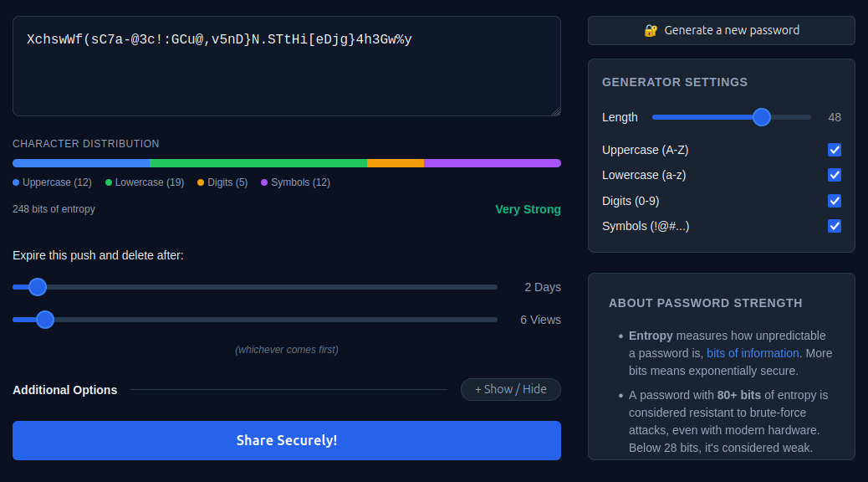Uncheck the Digits (0-9) option
The image size is (868, 482).
(x=835, y=201)
